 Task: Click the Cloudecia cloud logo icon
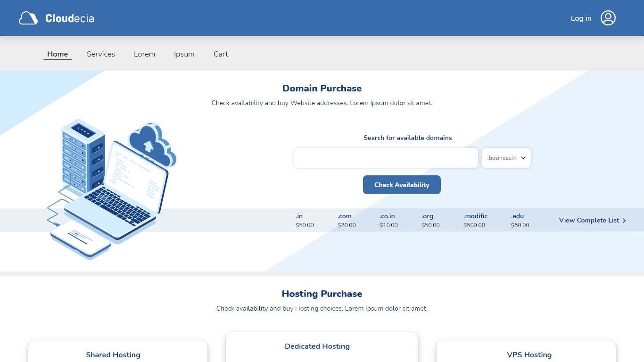pyautogui.click(x=28, y=18)
